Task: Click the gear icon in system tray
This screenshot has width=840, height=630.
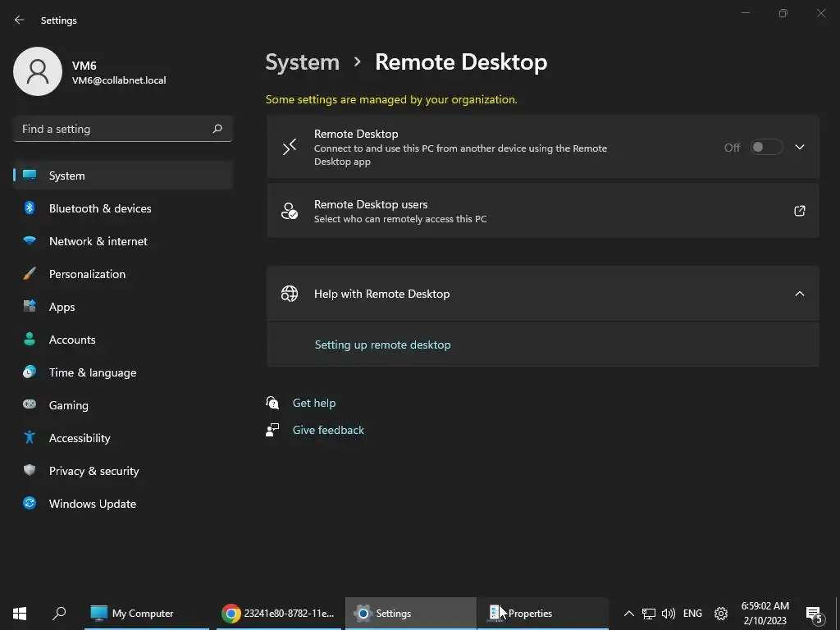Action: (x=721, y=614)
